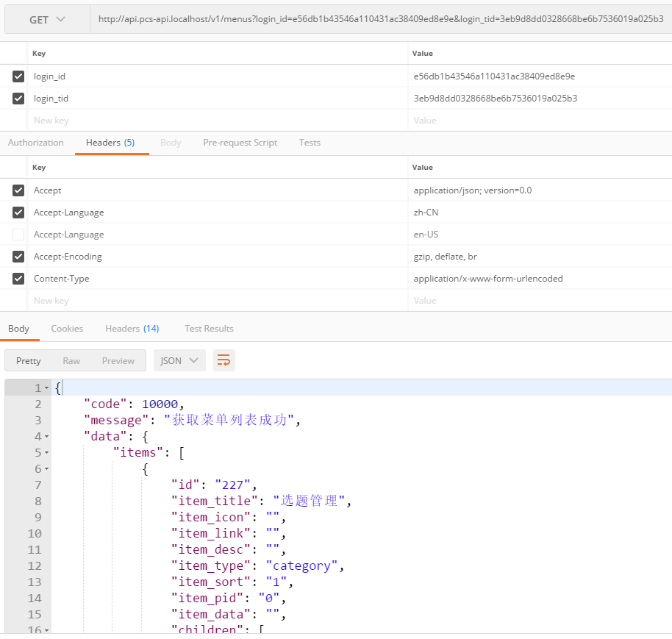Viewport: 672px width, 639px height.
Task: Show the Test Results tab
Action: (x=209, y=329)
